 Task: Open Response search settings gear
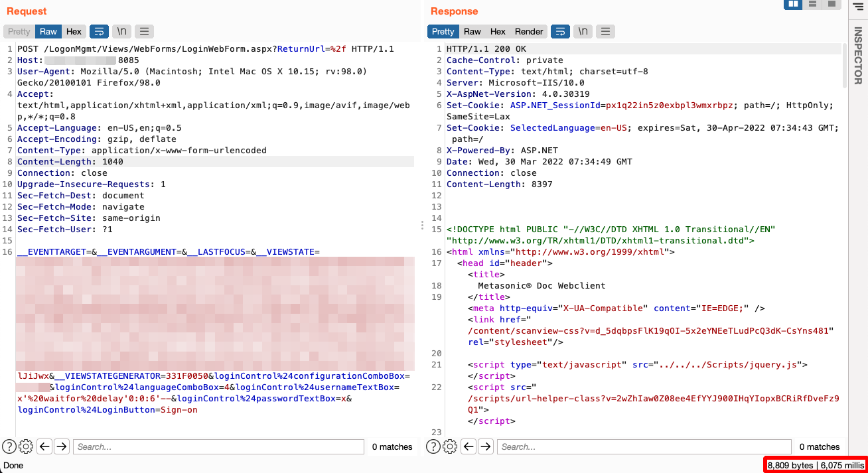[x=451, y=446]
